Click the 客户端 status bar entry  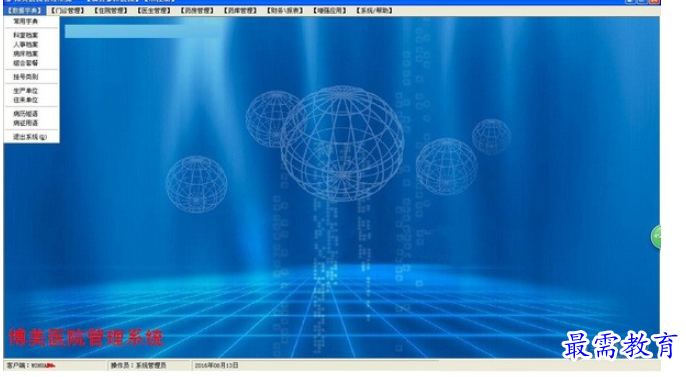click(x=30, y=365)
